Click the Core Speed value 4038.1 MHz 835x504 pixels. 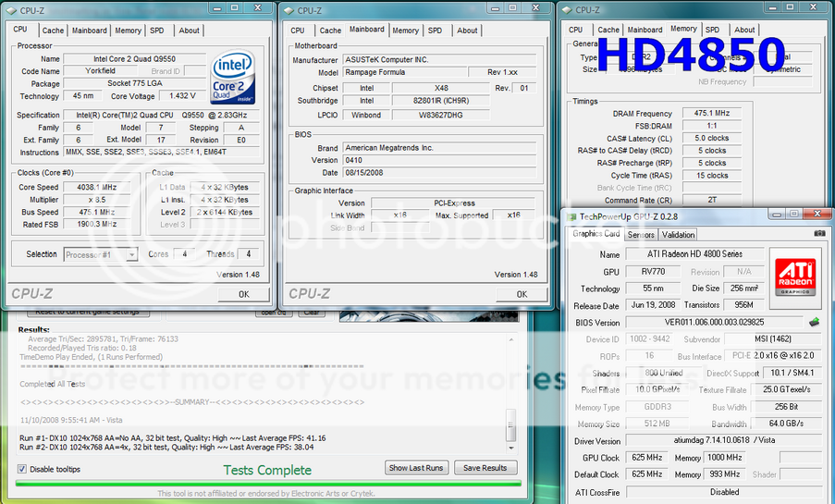point(97,187)
